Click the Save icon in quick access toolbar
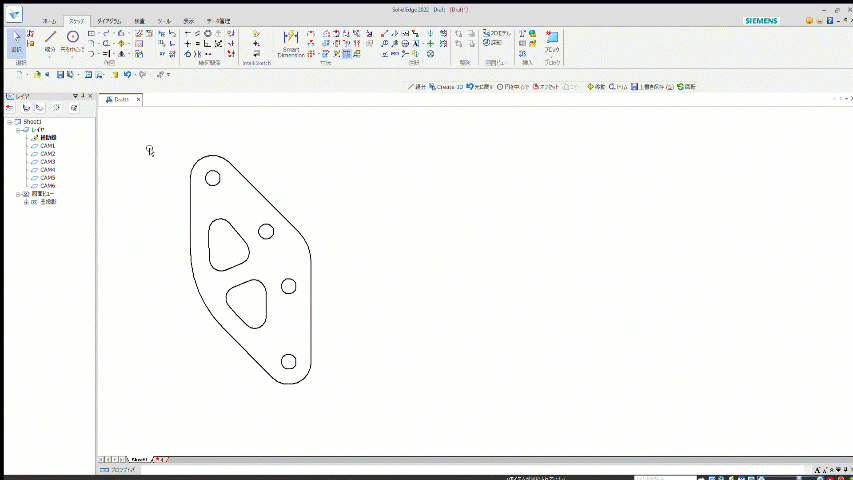Image resolution: width=853 pixels, height=480 pixels. pos(60,75)
